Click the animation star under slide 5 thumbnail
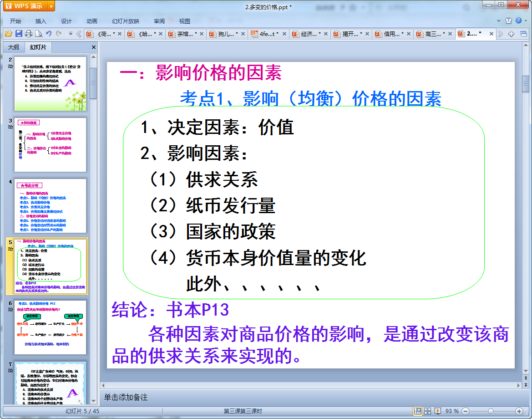Image resolution: width=532 pixels, height=419 pixels. 10,249
